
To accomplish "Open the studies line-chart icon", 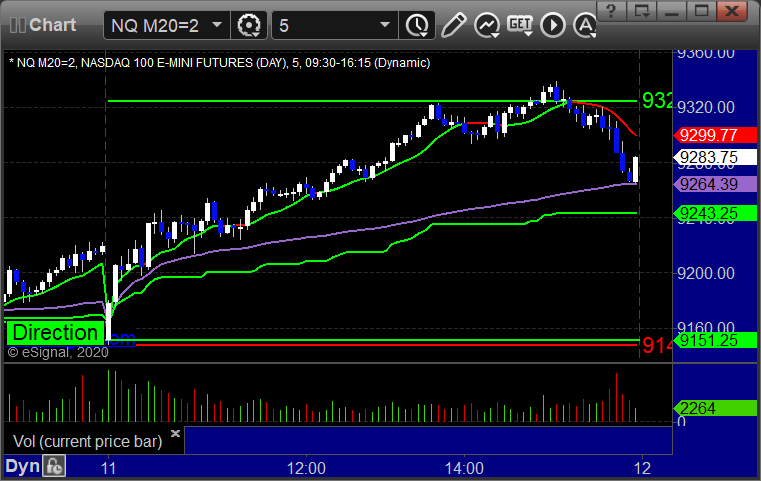I will [487, 25].
